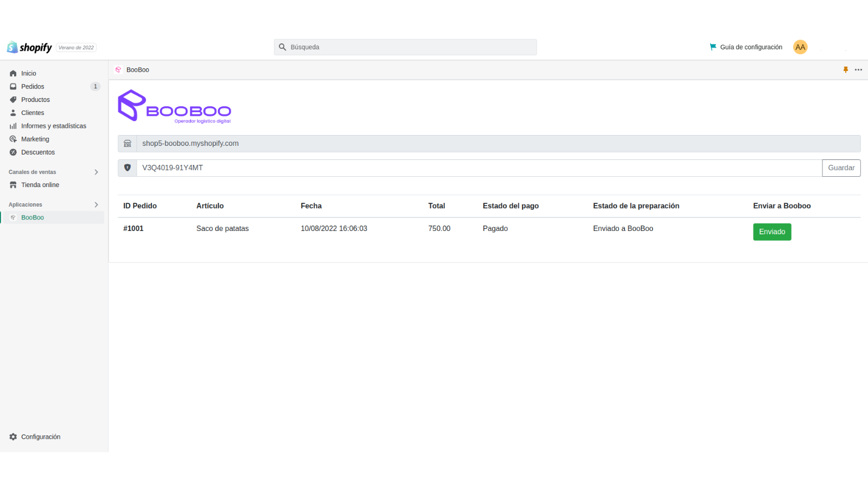Click the Informes bar chart icon
Image resolution: width=868 pixels, height=488 pixels.
13,126
